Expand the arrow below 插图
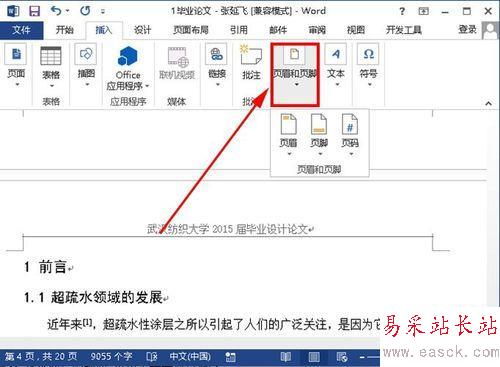This screenshot has height=367, width=500. coord(87,85)
